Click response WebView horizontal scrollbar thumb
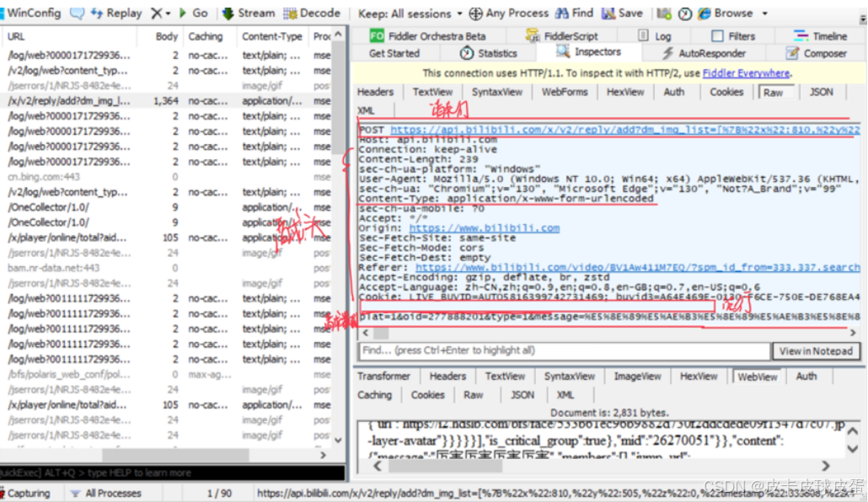This screenshot has height=502, width=868. [445, 466]
